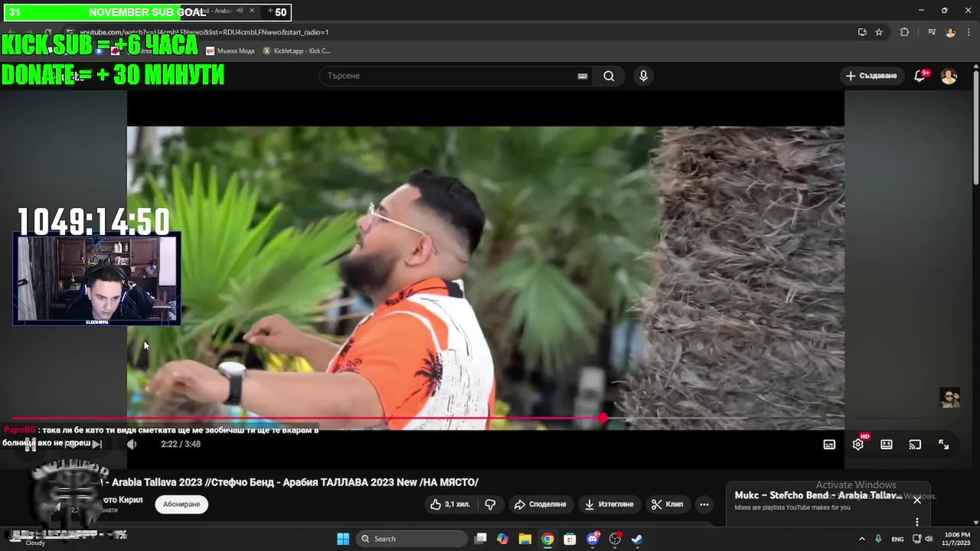The height and width of the screenshot is (551, 980).
Task: Toggle theater mode on the player
Action: [887, 445]
